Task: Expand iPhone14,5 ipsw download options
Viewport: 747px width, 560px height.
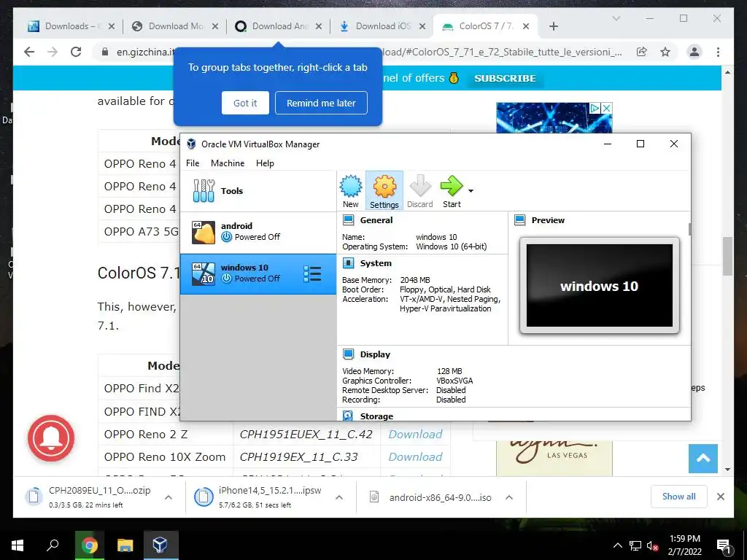Action: click(339, 497)
